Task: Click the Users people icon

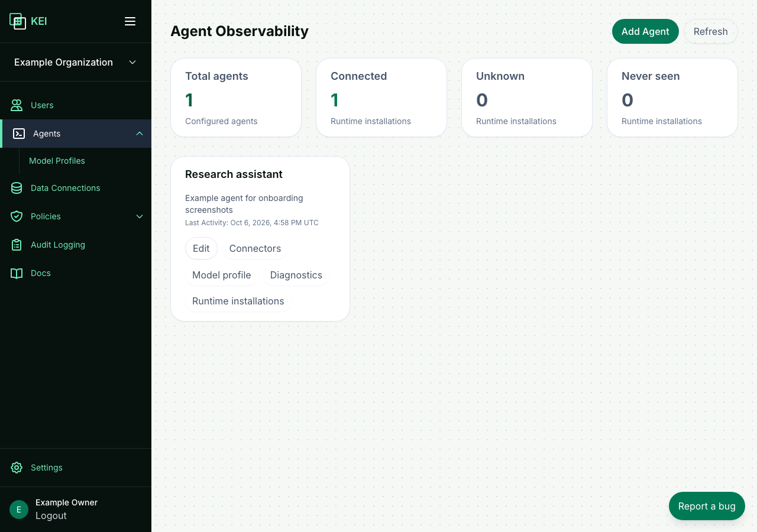Action: point(17,105)
